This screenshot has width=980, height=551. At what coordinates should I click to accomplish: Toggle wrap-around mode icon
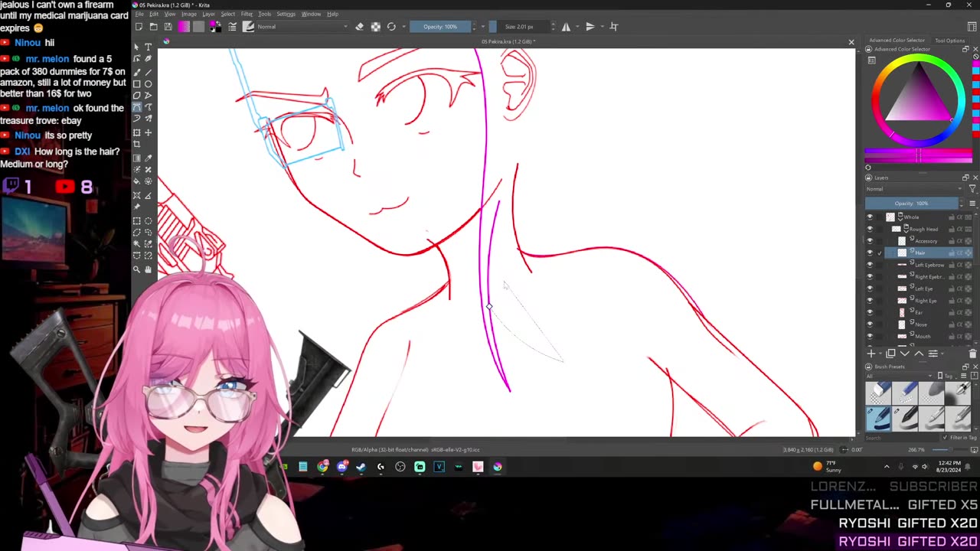[x=614, y=27]
